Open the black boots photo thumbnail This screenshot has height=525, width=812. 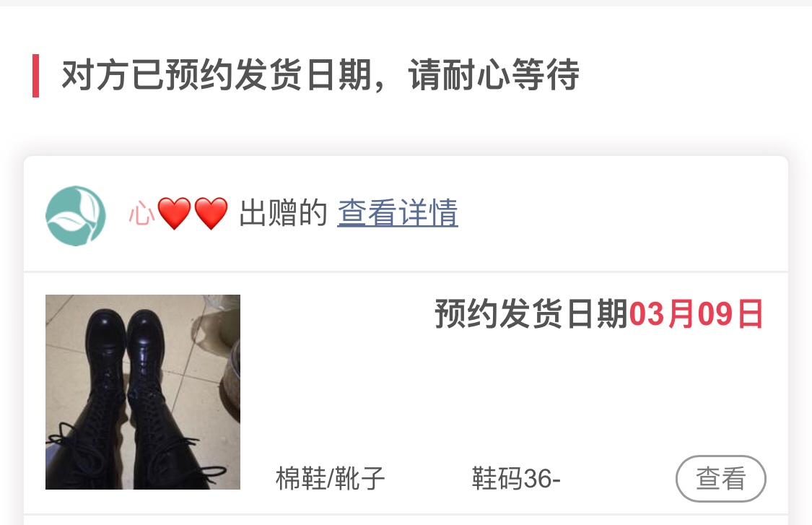(143, 392)
